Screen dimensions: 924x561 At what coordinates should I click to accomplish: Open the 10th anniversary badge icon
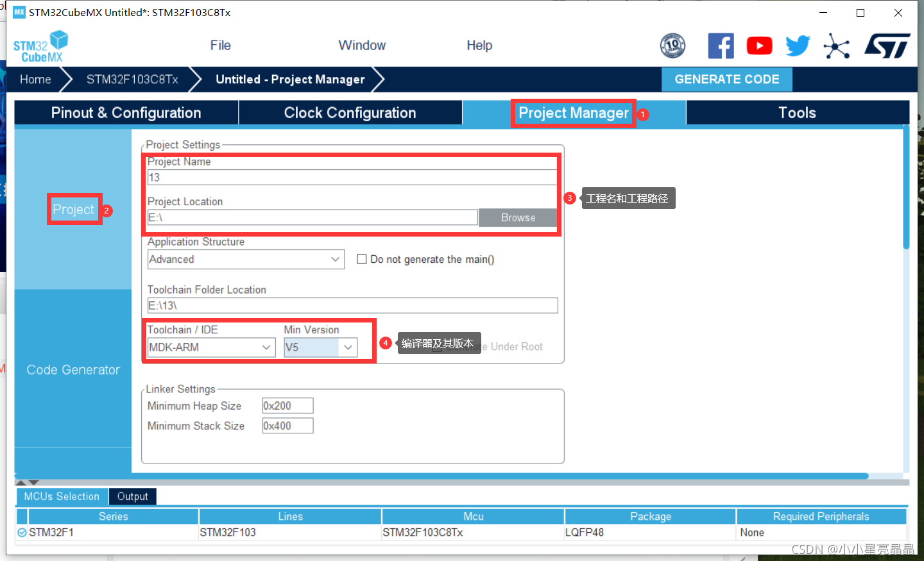[672, 46]
